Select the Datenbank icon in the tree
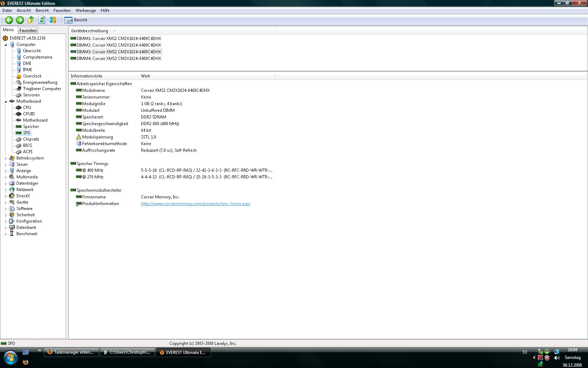Screen dimensions: 588x368 click(x=12, y=227)
